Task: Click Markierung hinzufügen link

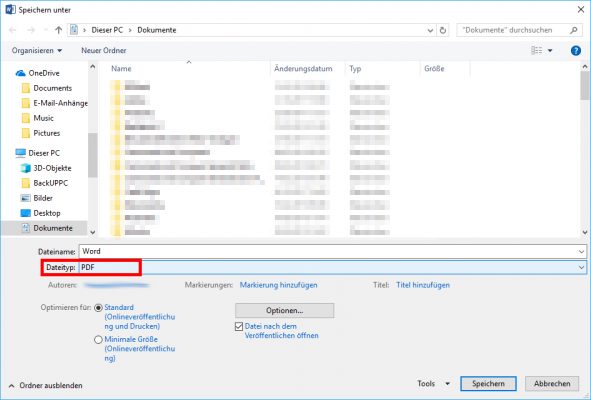Action: click(279, 285)
